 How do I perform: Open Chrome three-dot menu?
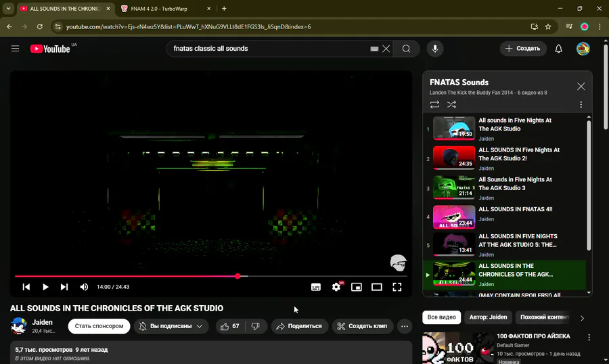600,27
